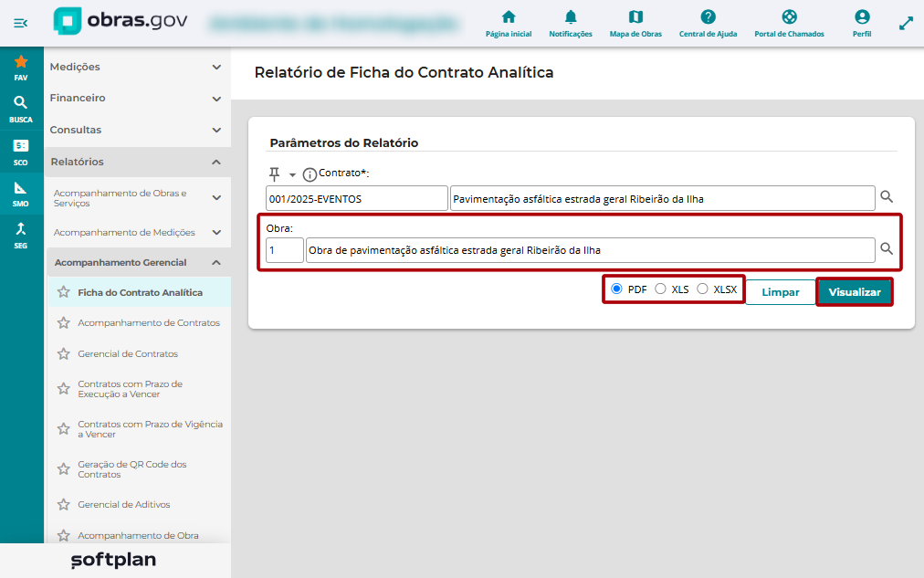This screenshot has width=924, height=578.
Task: Favorite Contratos com Prazo de Vigência star
Action: (x=64, y=428)
